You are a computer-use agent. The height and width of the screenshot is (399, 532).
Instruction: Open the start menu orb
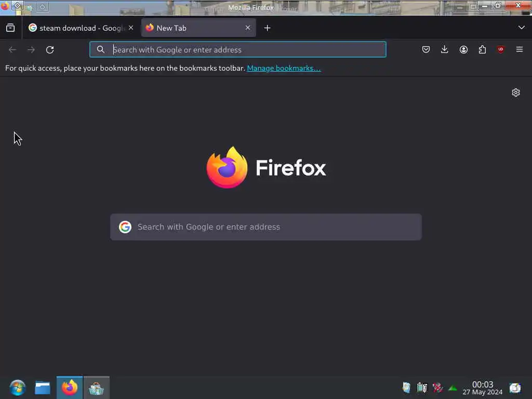(17, 388)
